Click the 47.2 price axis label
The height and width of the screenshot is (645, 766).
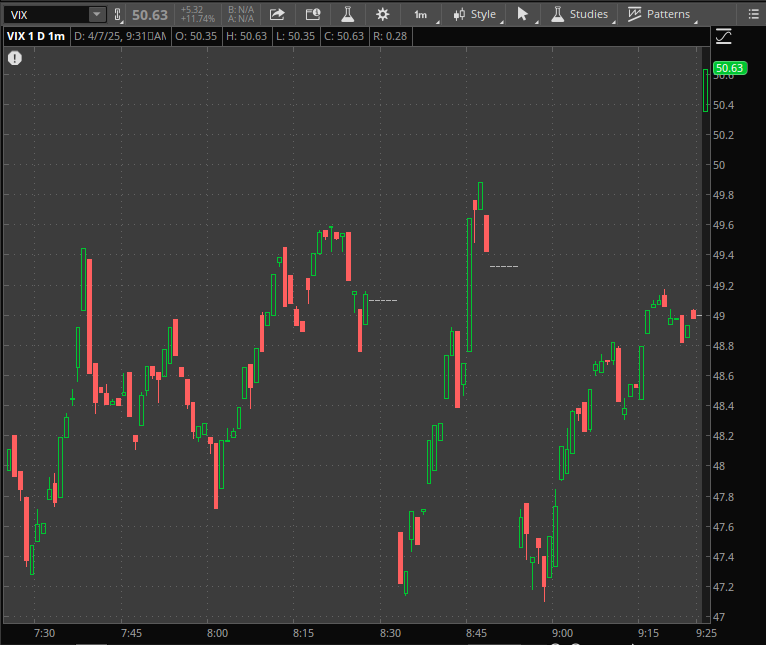pos(723,587)
